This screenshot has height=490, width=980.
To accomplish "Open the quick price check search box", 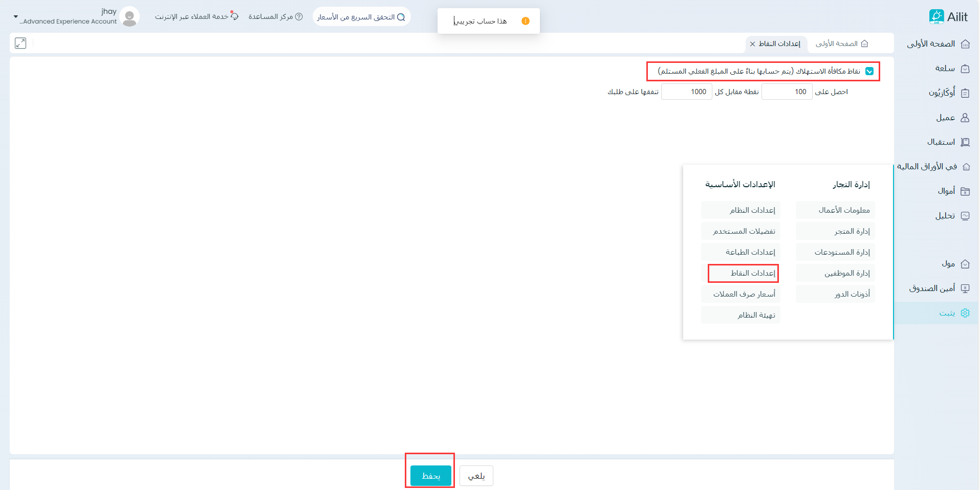I will (361, 17).
